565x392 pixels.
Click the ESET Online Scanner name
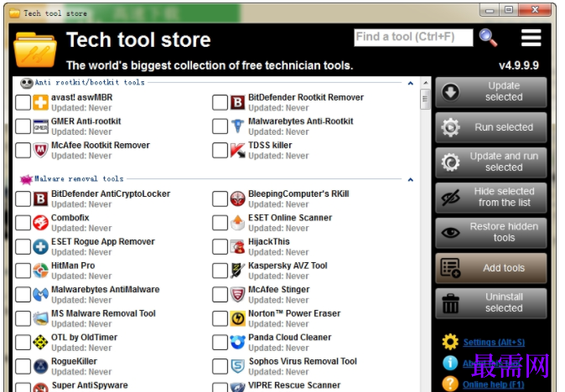[x=290, y=218]
